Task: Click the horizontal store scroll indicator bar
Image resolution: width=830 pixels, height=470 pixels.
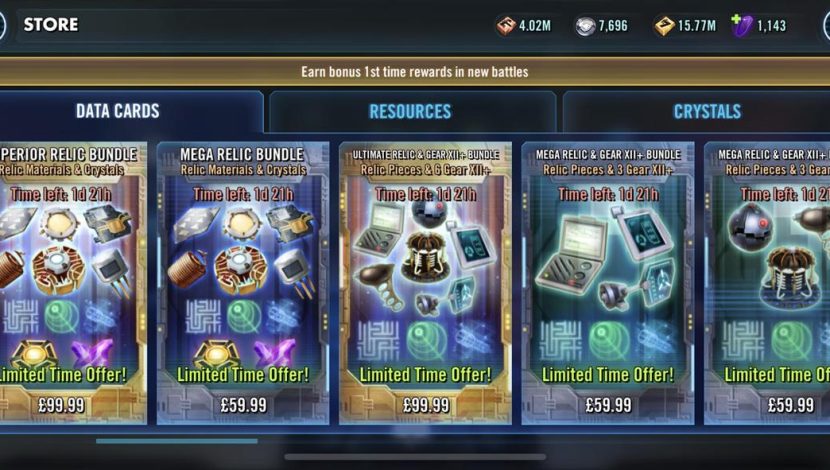Action: pos(177,440)
